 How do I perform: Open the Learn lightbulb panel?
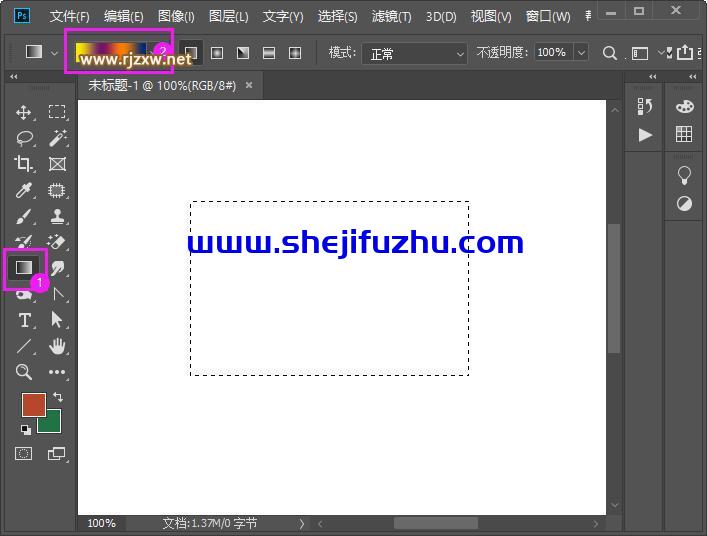(684, 175)
